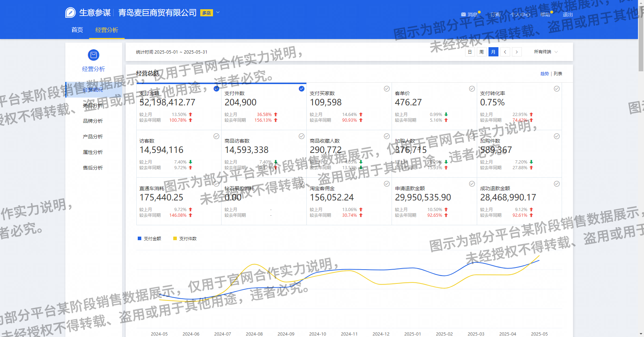Open the 品牌分析 sidebar menu item
The image size is (644, 337).
93,121
